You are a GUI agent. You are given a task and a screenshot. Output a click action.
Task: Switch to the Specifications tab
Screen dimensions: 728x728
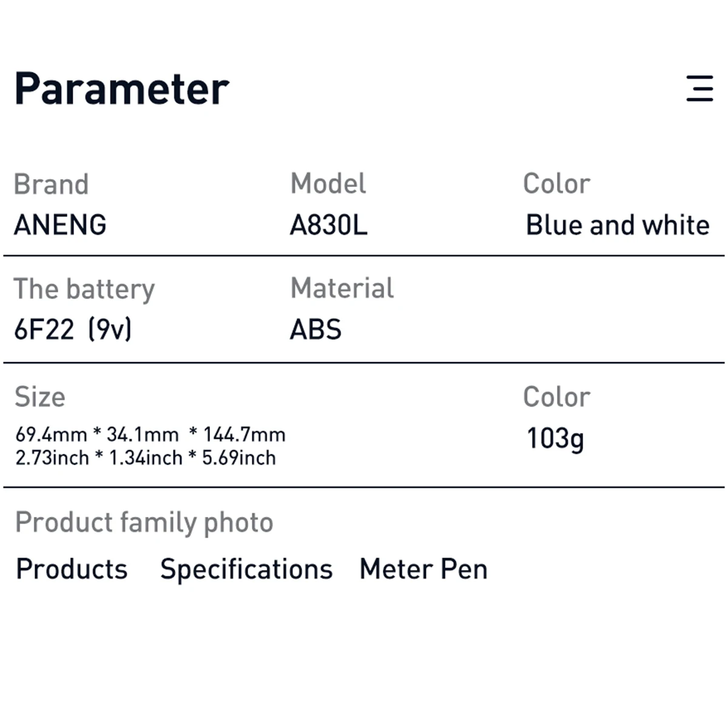(246, 570)
